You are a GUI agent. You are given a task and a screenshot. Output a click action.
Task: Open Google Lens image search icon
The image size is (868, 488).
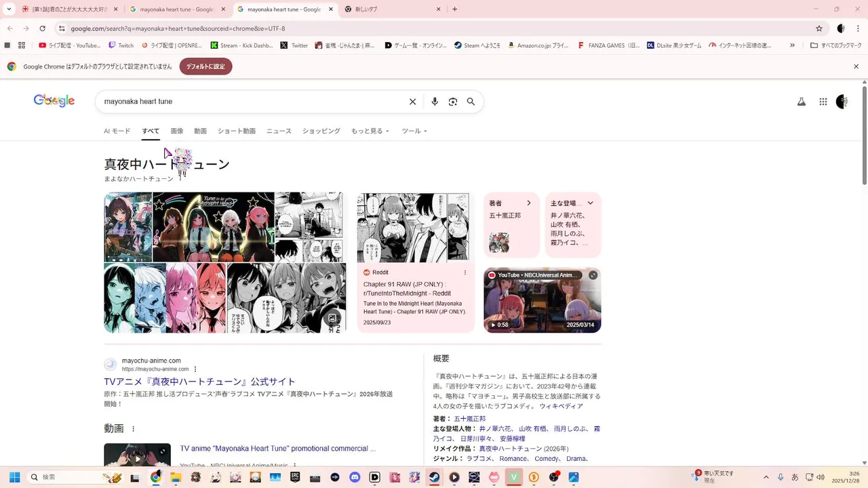453,102
